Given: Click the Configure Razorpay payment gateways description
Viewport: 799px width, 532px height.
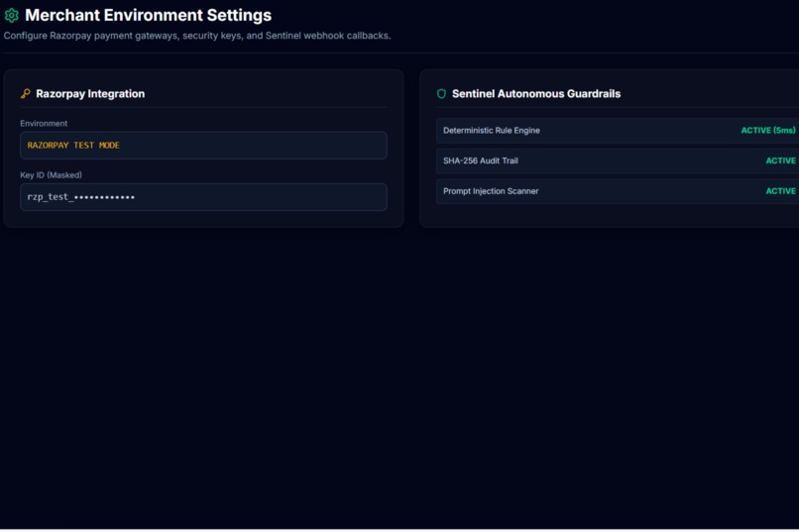Looking at the screenshot, I should click(x=197, y=36).
